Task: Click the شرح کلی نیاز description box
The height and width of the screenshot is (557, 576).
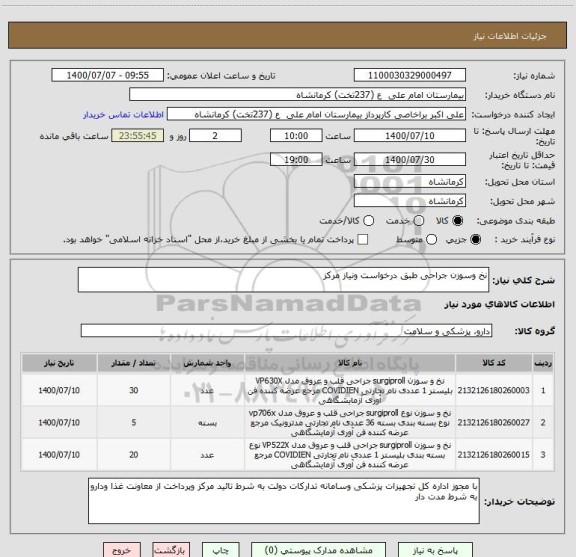Action: pos(283,280)
